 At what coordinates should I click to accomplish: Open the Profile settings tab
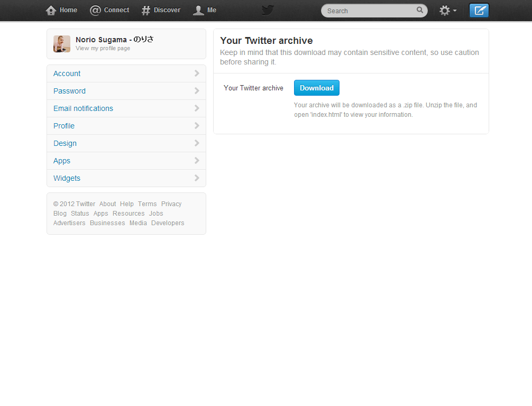(126, 126)
